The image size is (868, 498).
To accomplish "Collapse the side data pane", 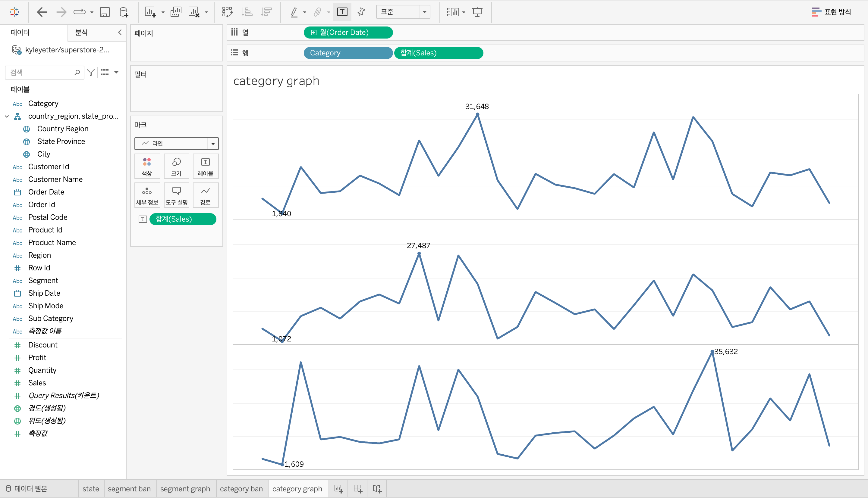I will [120, 32].
